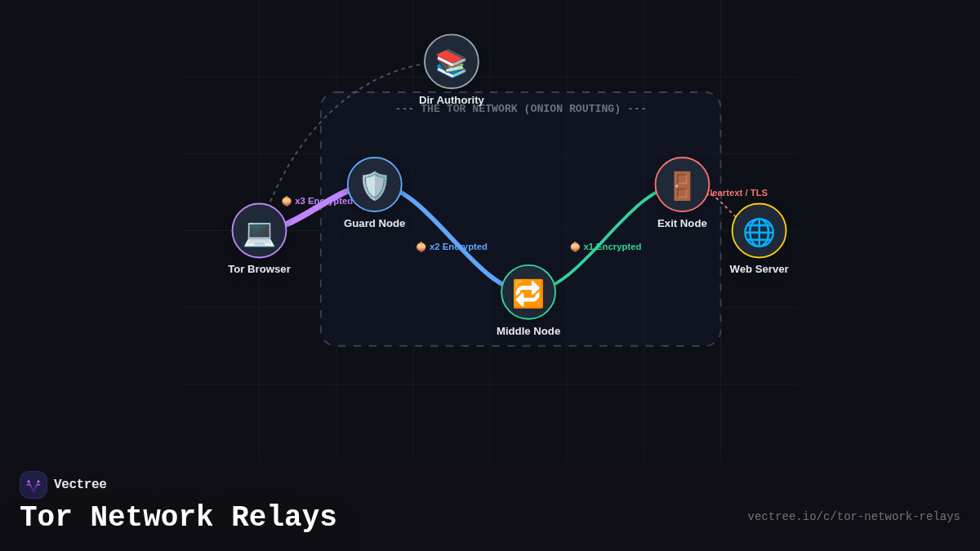Screen dimensions: 980x551
Task: Select the Middle Node relay icon
Action: [528, 291]
